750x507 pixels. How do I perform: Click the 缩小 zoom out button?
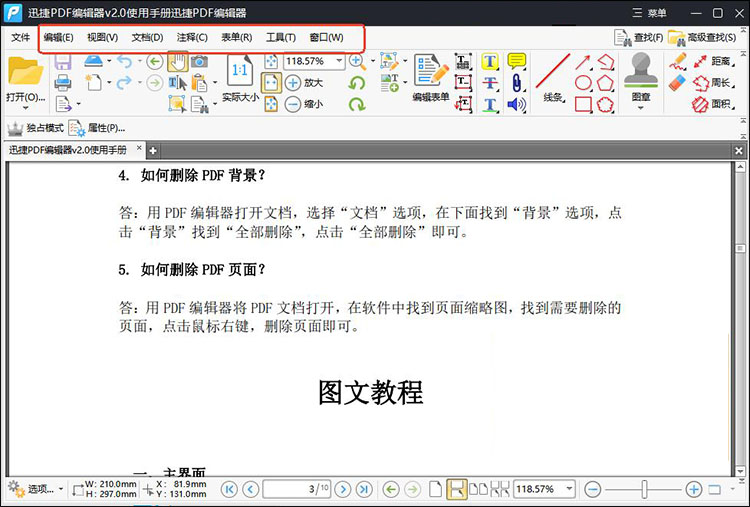pos(304,104)
